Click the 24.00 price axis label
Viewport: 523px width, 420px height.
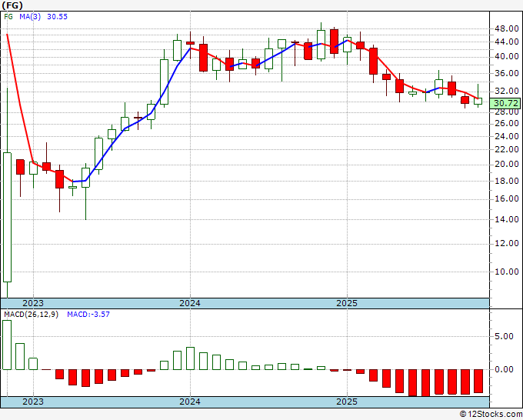[x=506, y=136]
